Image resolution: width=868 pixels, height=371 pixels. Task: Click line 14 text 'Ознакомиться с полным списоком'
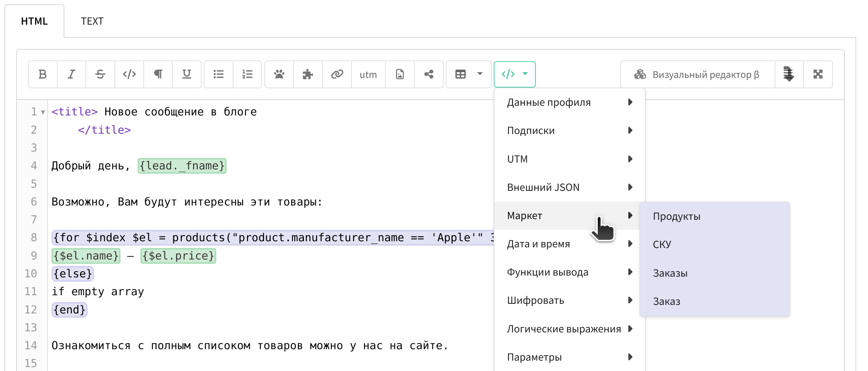[x=151, y=346]
